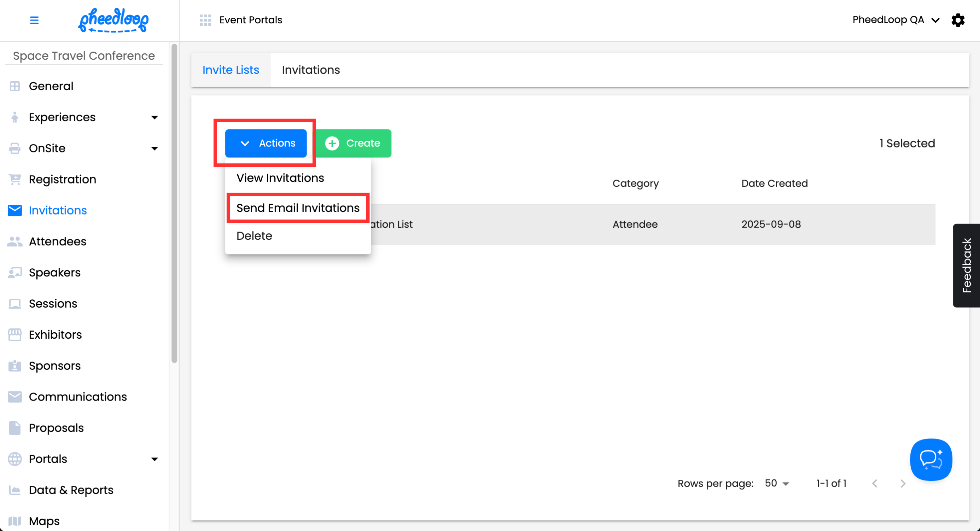This screenshot has height=531, width=980.
Task: Click the Event Portals grid icon
Action: click(x=205, y=20)
